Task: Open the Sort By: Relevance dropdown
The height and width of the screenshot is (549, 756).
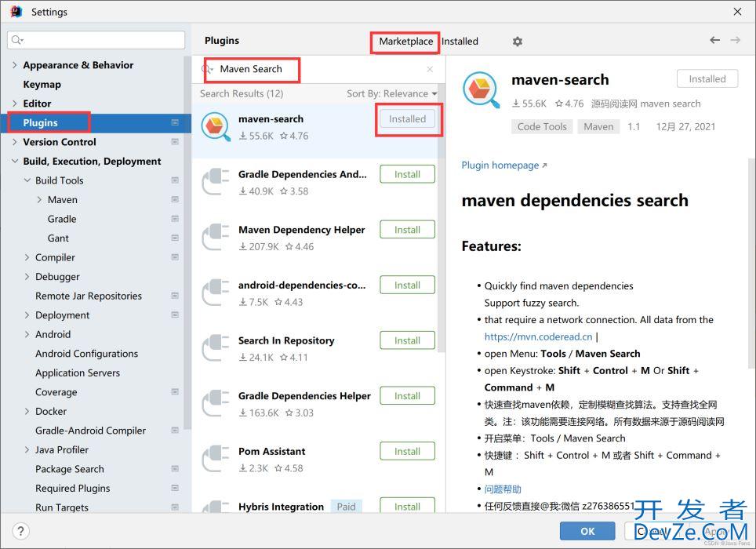Action: point(391,93)
